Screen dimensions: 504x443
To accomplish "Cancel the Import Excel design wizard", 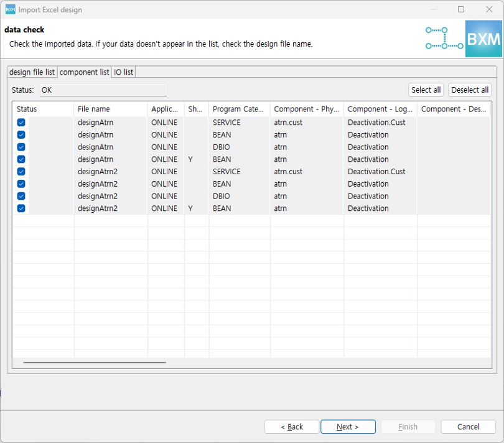I will click(468, 427).
